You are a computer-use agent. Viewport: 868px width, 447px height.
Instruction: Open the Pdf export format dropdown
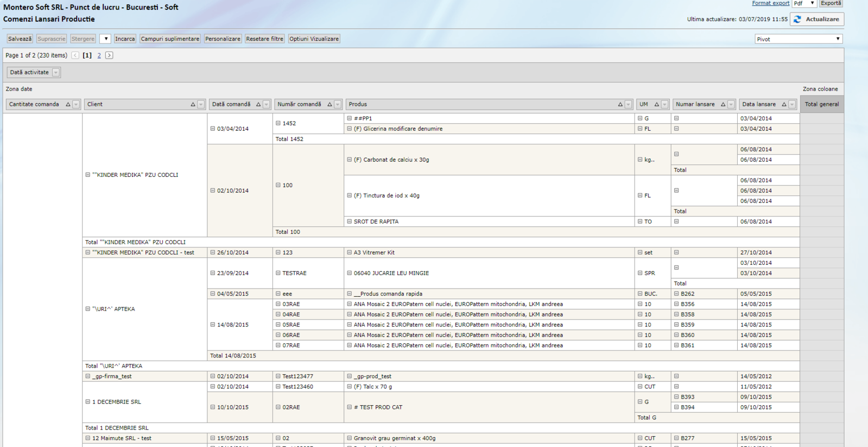804,3
